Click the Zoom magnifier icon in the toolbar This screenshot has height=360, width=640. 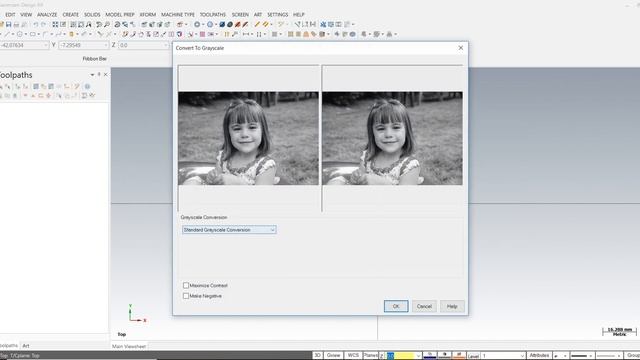[x=107, y=24]
